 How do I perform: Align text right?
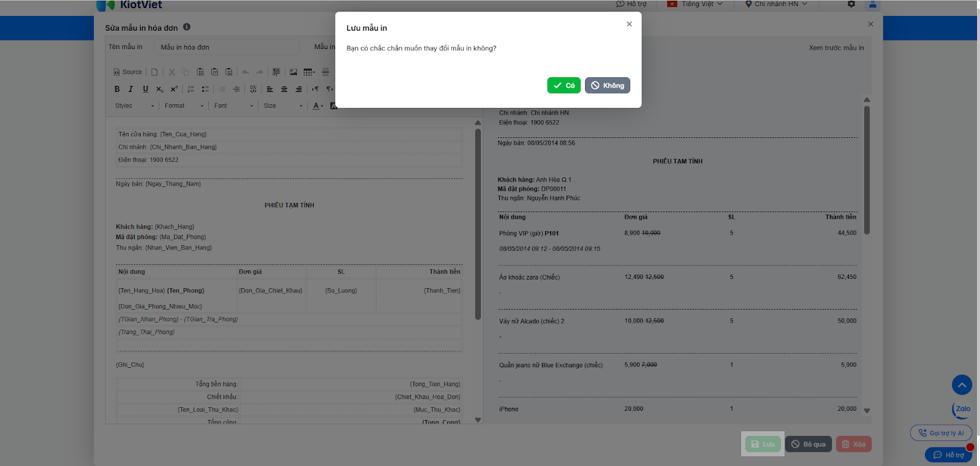click(298, 89)
